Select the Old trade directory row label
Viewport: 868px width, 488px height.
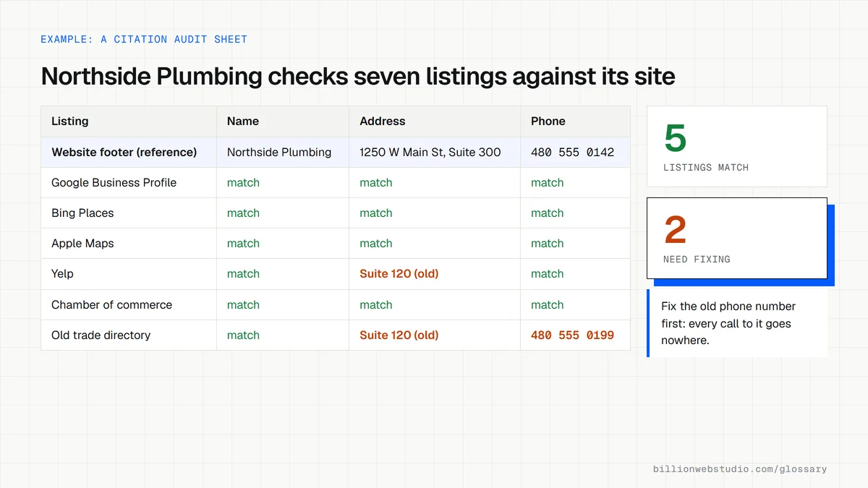coord(101,335)
